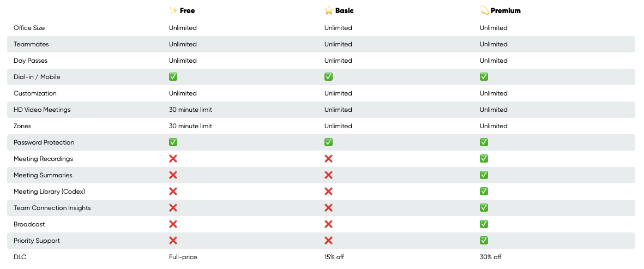This screenshot has width=644, height=269.
Task: Click the Team Connection Insights row label
Action: pos(52,208)
